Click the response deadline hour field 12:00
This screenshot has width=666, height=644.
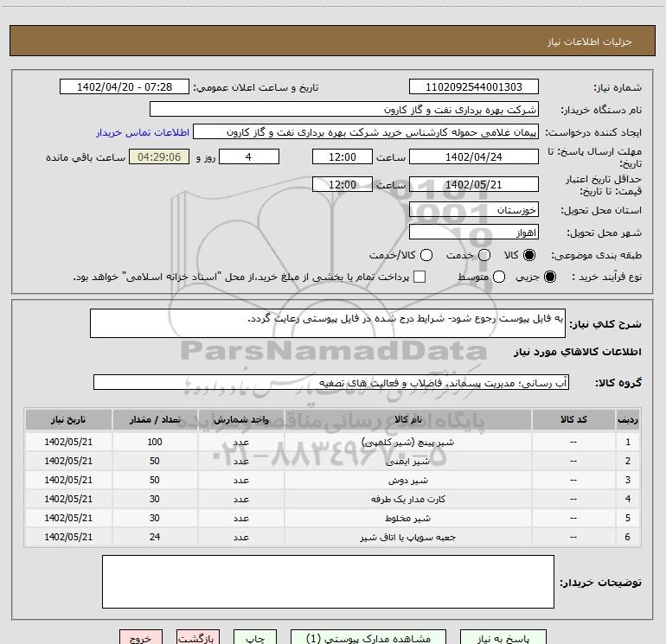coord(343,156)
